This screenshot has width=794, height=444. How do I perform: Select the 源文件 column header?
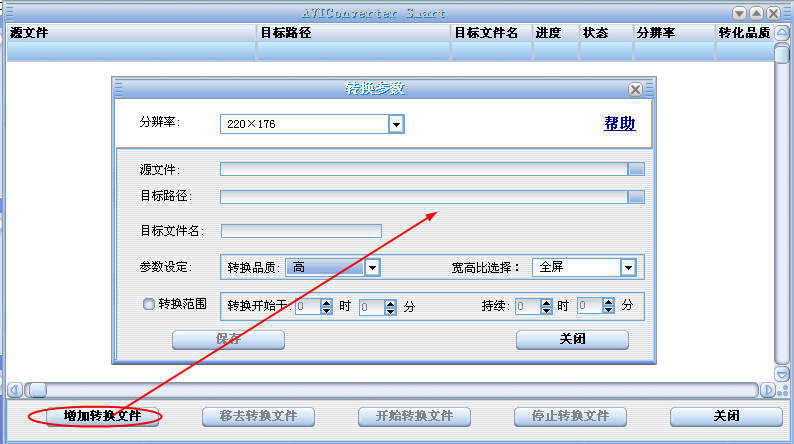[x=131, y=33]
